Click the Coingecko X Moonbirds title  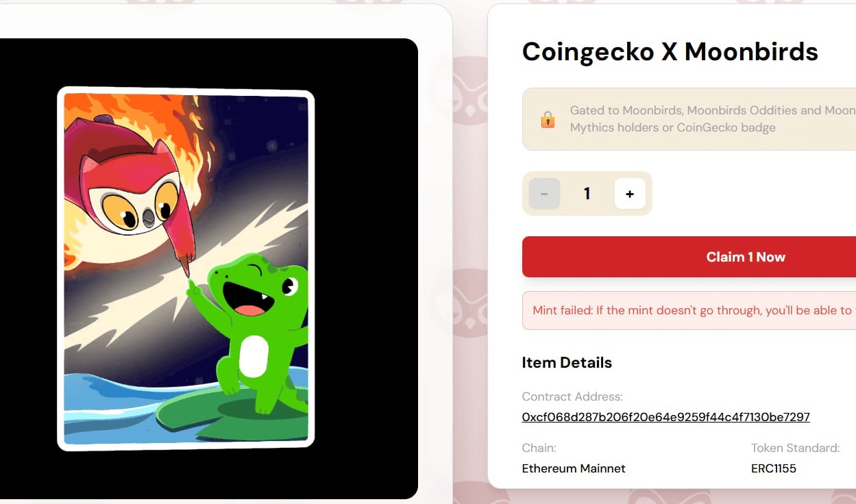pyautogui.click(x=670, y=51)
